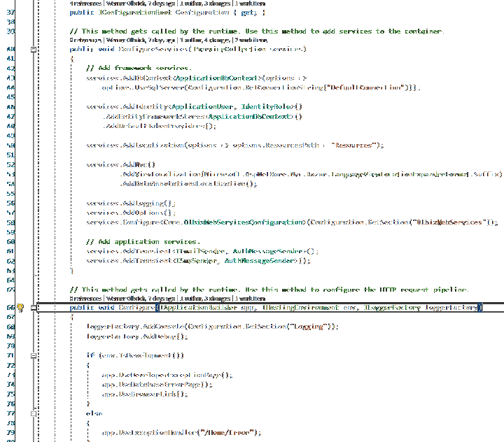Image resolution: width=504 pixels, height=442 pixels.
Task: Click the IConfigurationRoot type name
Action: point(135,13)
